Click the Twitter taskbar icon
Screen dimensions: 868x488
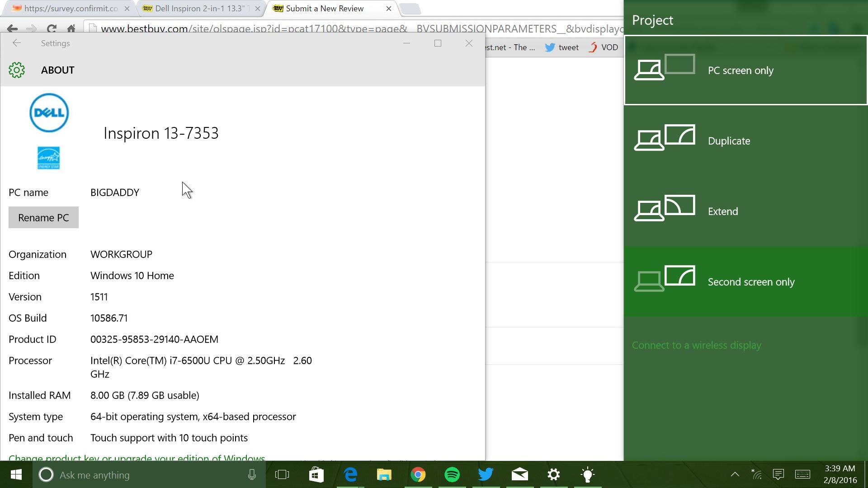point(486,475)
